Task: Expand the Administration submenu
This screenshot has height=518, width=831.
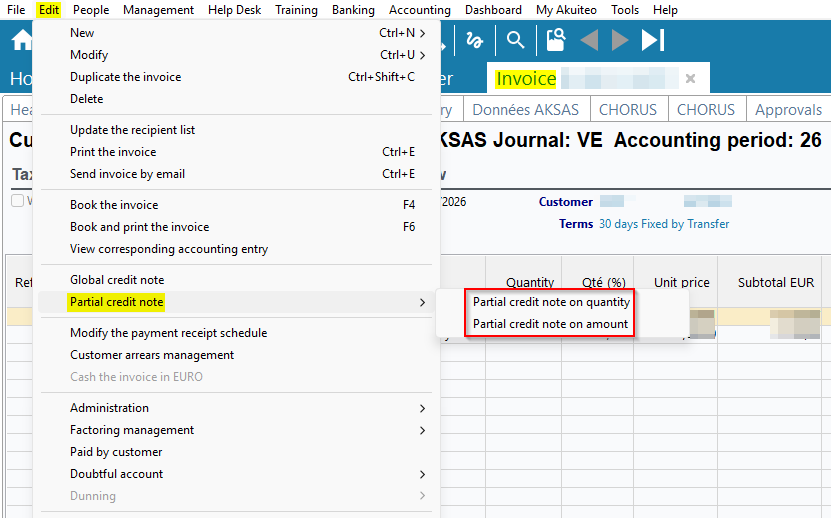Action: (x=109, y=408)
